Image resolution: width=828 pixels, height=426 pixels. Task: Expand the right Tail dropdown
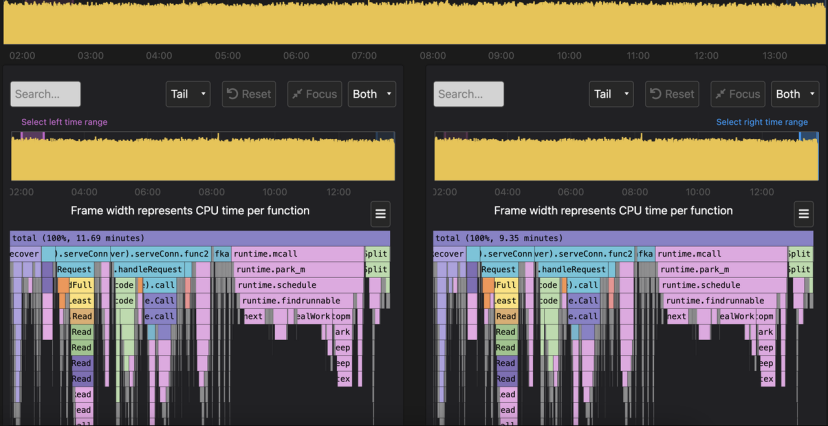pyautogui.click(x=611, y=94)
